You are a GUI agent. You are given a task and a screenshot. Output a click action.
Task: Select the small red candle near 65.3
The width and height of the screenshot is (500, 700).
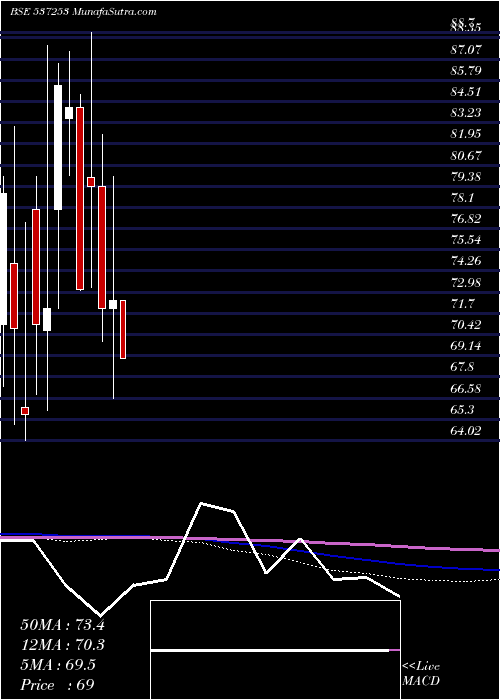pos(25,411)
